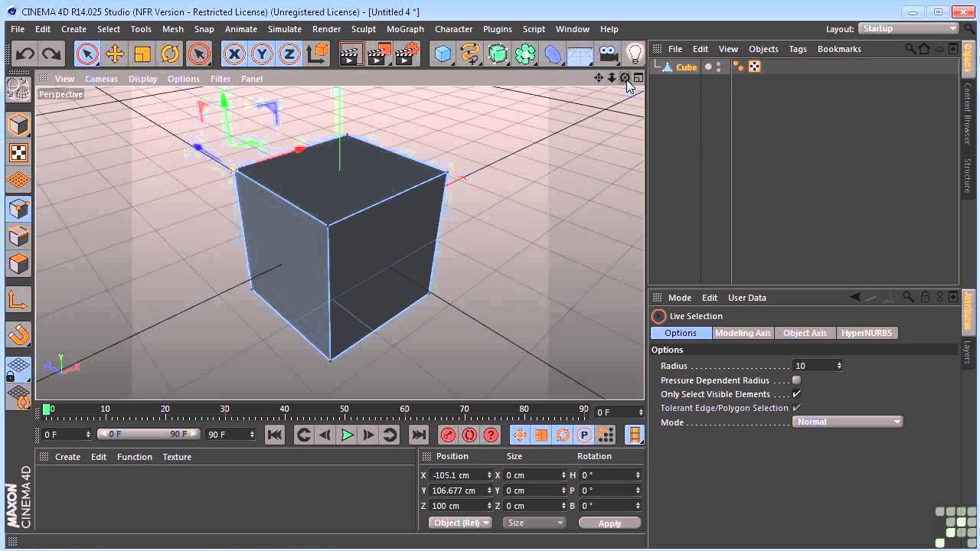The width and height of the screenshot is (980, 551).
Task: Click the Redo arrow in the toolbar
Action: click(x=51, y=54)
